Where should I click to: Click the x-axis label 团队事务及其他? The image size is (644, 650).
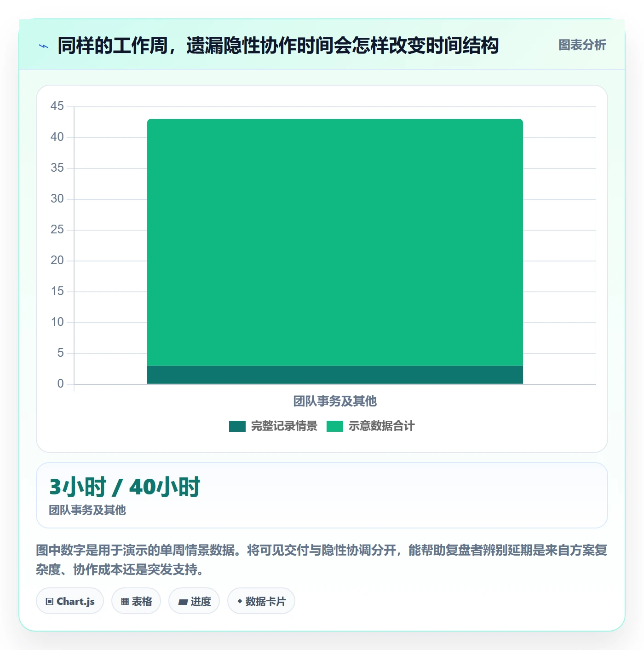(335, 401)
